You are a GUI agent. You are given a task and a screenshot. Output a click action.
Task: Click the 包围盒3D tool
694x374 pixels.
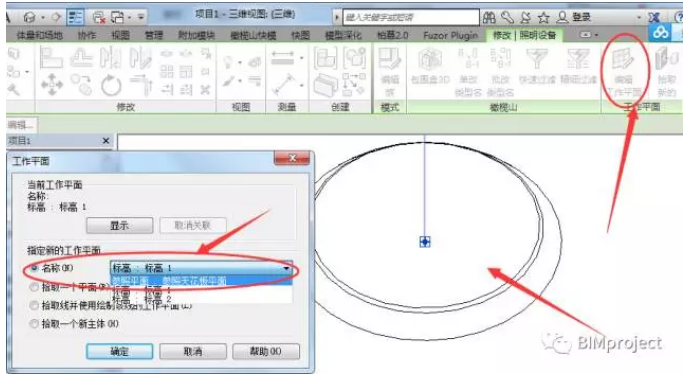[430, 66]
